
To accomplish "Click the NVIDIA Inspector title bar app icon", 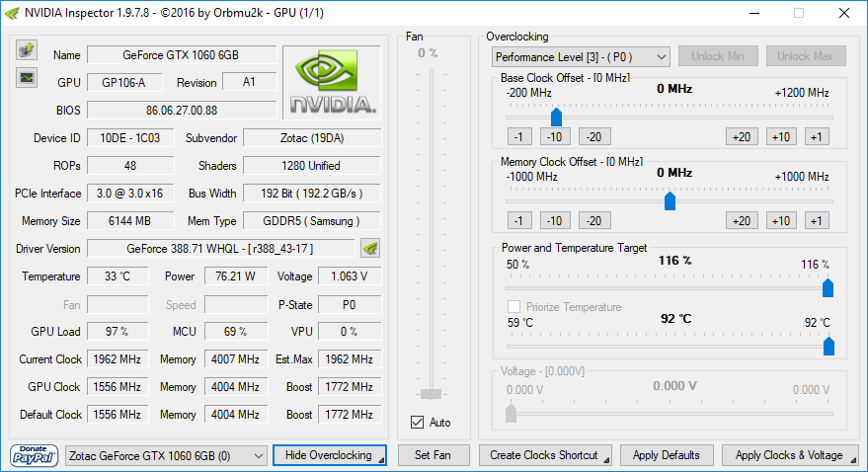I will [x=13, y=13].
